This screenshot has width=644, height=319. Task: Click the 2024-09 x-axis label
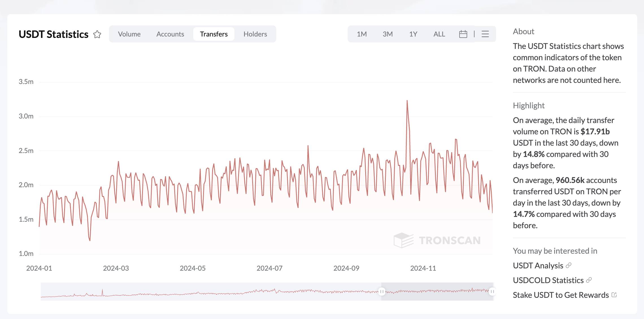tap(346, 268)
